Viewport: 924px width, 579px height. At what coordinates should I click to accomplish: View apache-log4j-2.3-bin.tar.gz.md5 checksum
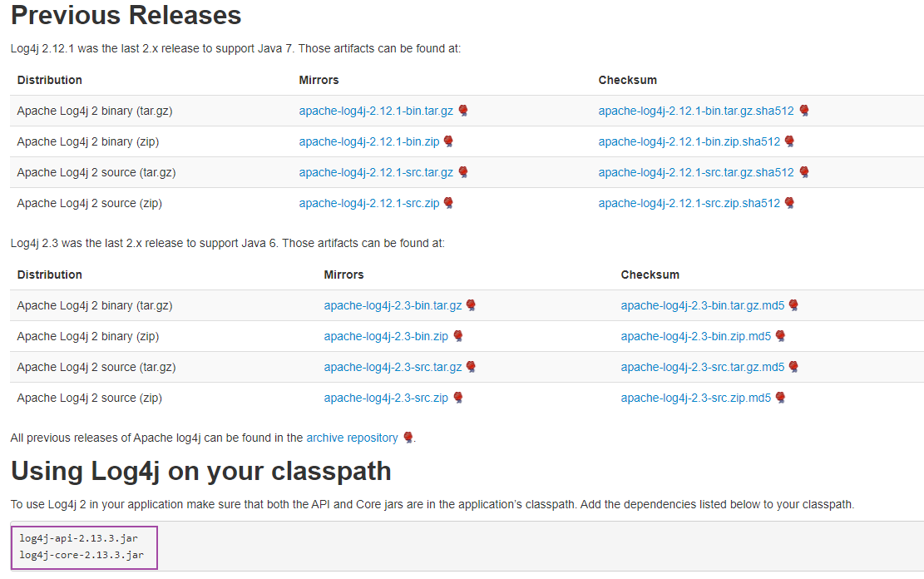click(703, 305)
